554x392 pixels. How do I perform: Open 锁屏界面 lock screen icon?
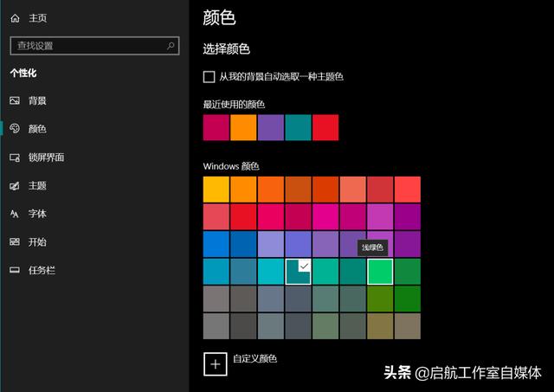(x=15, y=157)
